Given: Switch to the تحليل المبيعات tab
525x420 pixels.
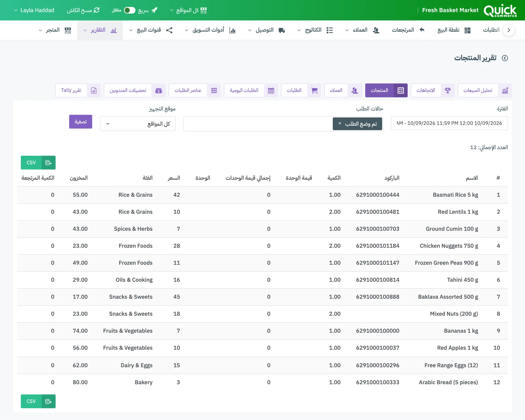Looking at the screenshot, I should (x=485, y=90).
